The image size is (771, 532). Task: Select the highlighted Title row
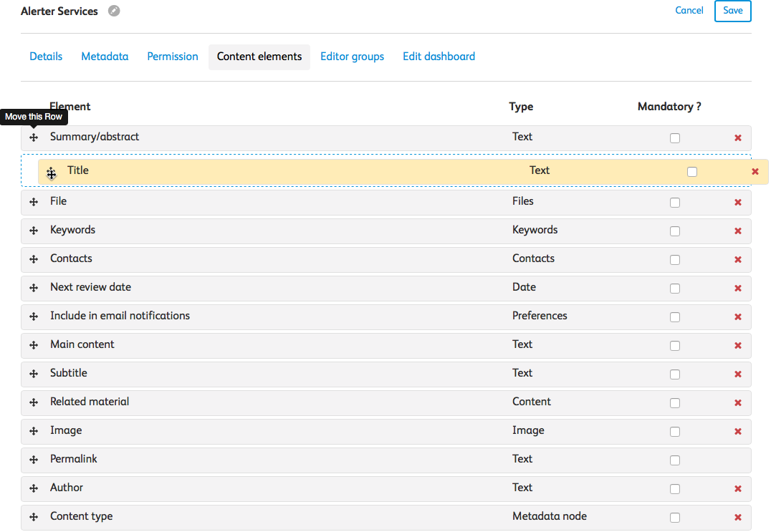287,171
